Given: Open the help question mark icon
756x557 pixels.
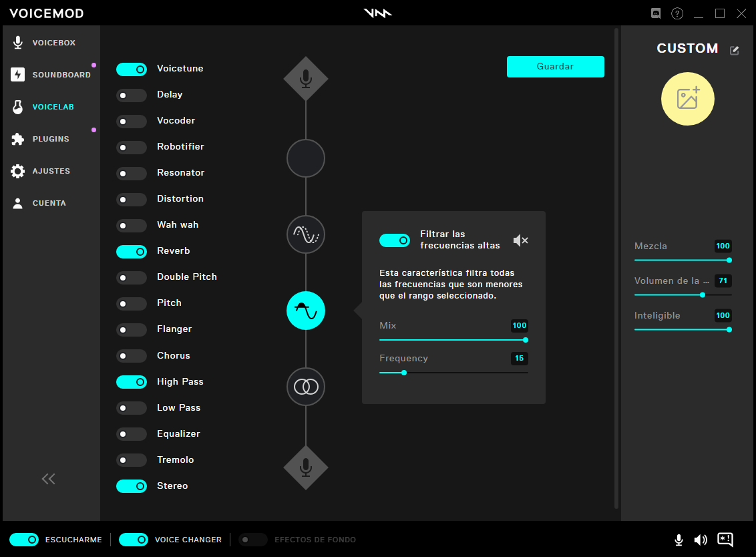Looking at the screenshot, I should pos(677,13).
